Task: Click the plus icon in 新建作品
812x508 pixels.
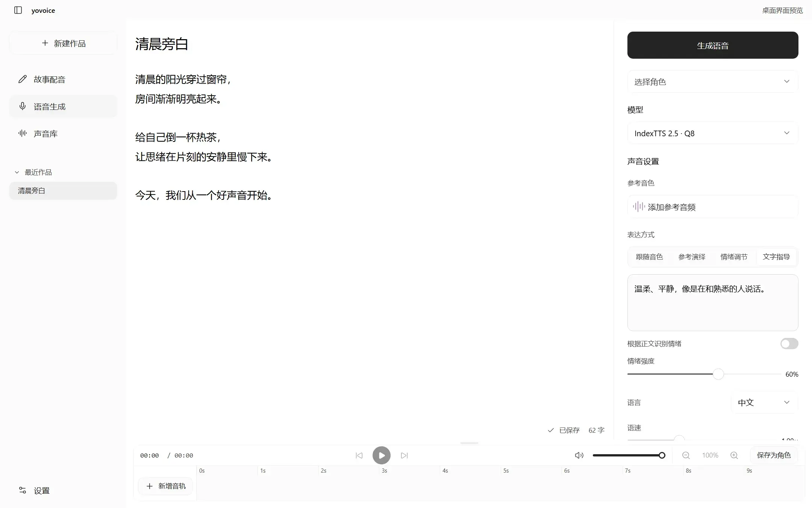Action: point(45,43)
